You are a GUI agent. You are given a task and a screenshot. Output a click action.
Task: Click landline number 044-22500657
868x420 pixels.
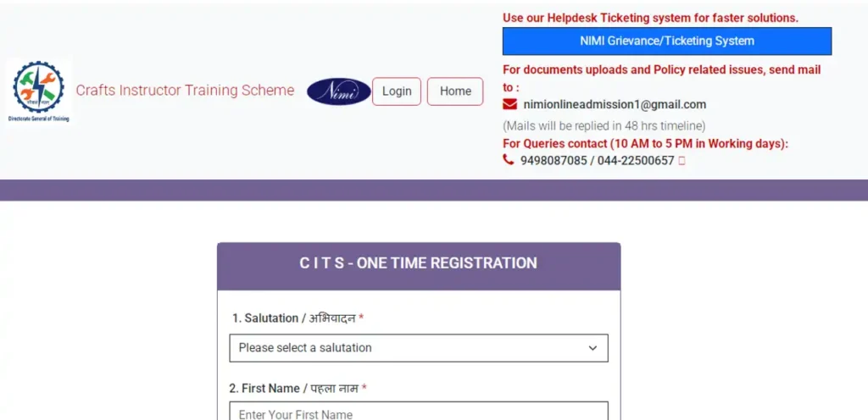636,161
